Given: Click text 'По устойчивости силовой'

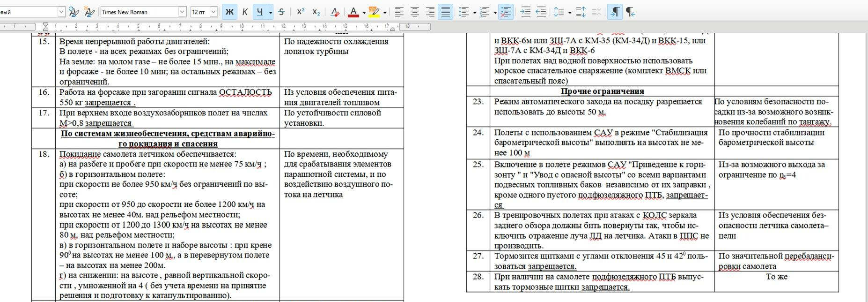Looking at the screenshot, I should [x=332, y=113].
